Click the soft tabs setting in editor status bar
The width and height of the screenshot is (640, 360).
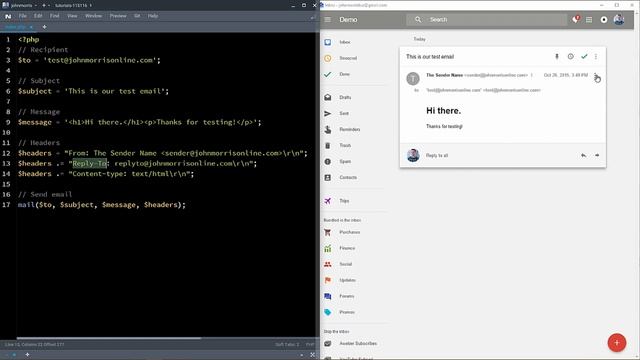point(287,344)
